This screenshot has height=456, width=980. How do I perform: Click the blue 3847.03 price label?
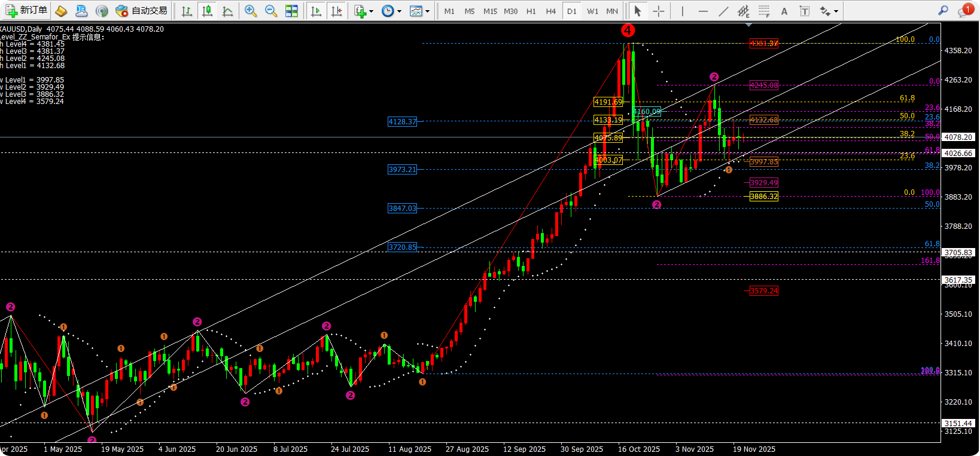402,208
